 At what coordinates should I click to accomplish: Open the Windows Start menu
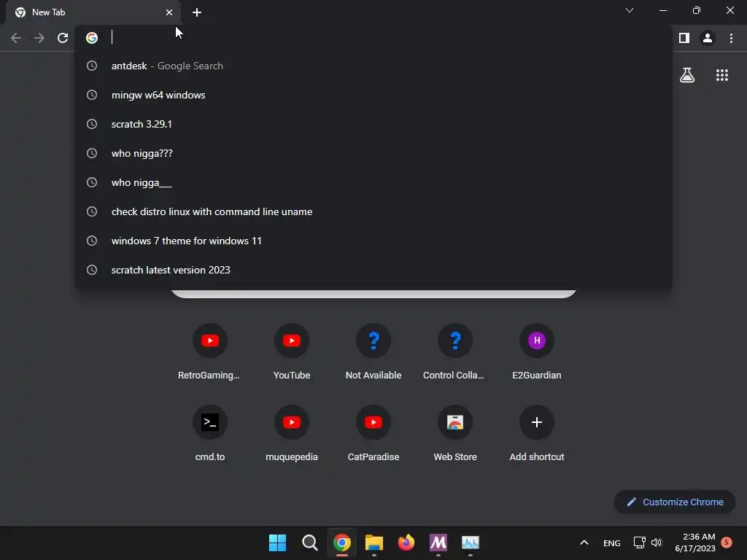[277, 542]
